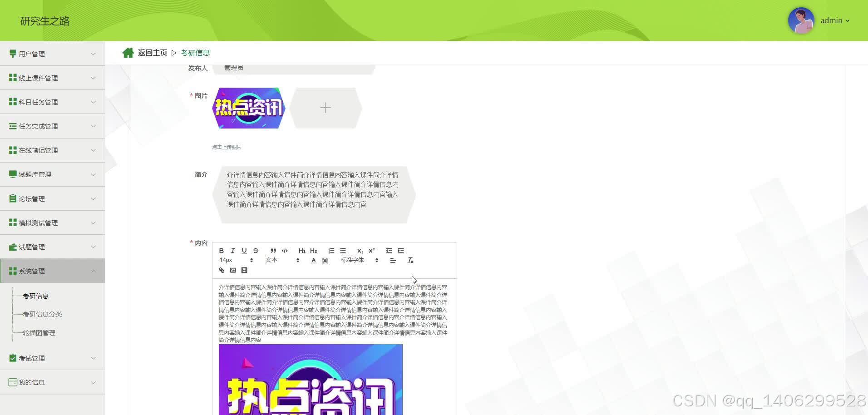Click 返回主页 breadcrumb link
Image resolution: width=868 pixels, height=415 pixels.
tap(153, 53)
